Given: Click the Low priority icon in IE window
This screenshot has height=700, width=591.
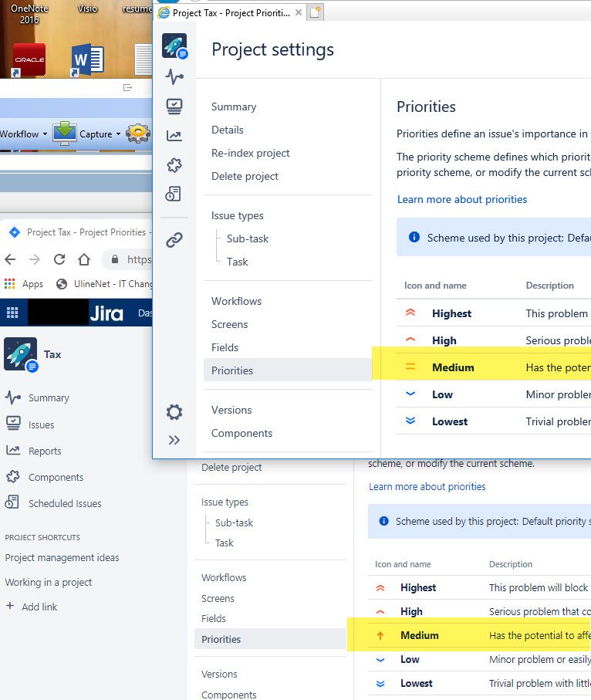Looking at the screenshot, I should pyautogui.click(x=410, y=394).
